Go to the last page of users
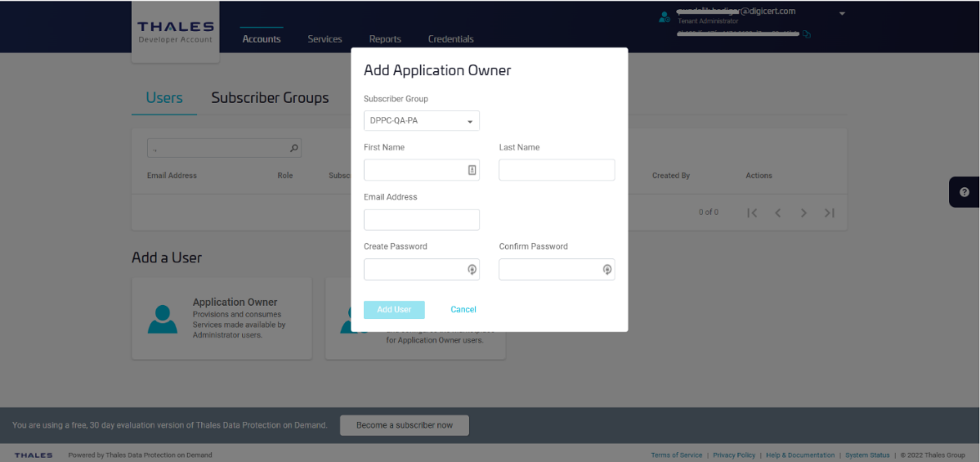980x462 pixels. tap(829, 213)
